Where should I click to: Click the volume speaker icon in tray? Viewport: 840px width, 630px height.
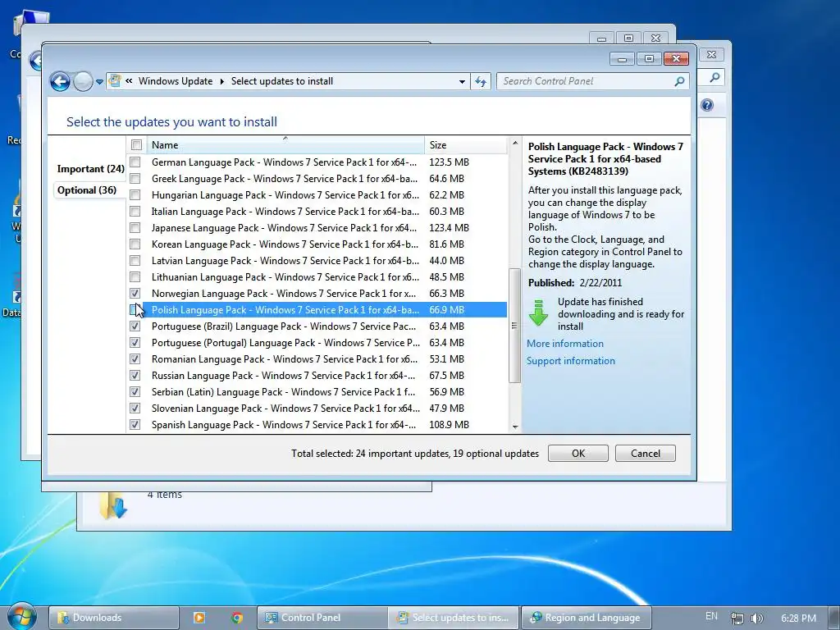[x=756, y=619]
